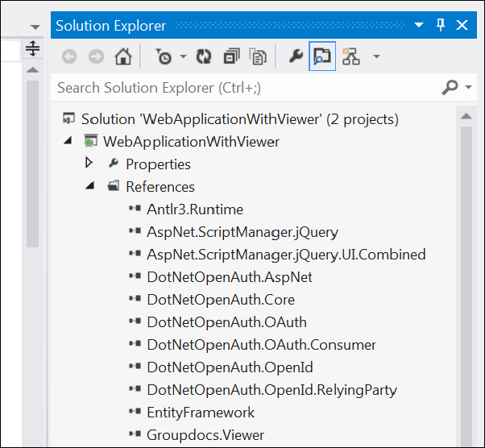Click the Collapse All toolbar icon
The image size is (485, 448).
231,56
